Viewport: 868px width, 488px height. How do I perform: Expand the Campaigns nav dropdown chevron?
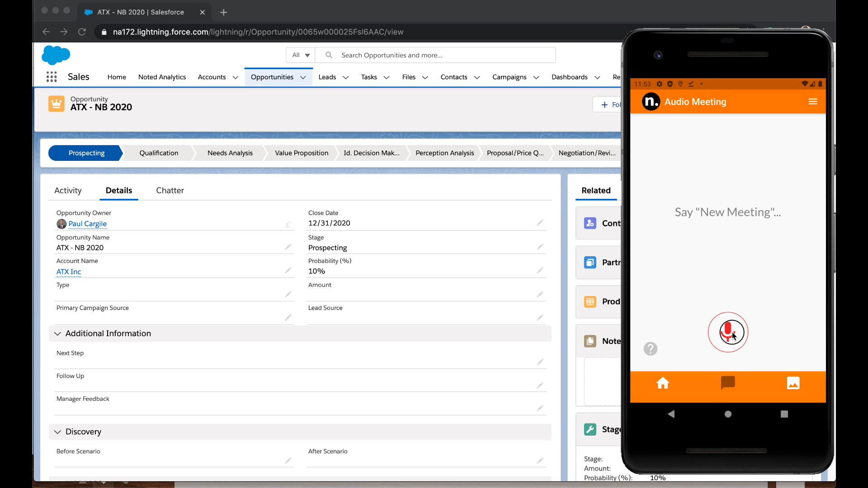pos(536,77)
